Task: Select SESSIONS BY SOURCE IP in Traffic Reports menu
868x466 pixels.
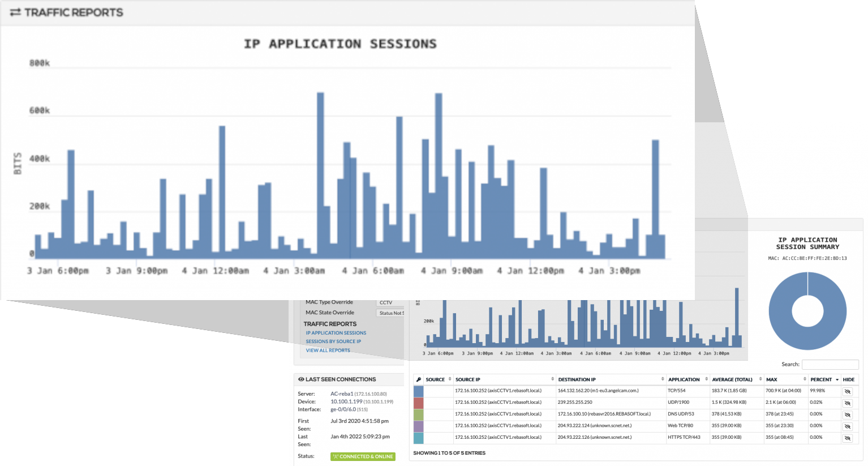Action: pos(333,341)
